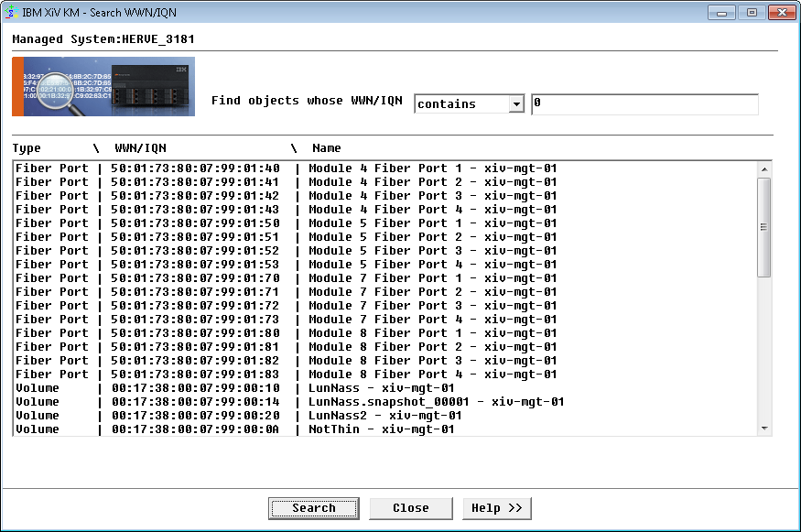Minimize the Search WWN/IQN window
Screen dimensions: 801x532
point(721,12)
